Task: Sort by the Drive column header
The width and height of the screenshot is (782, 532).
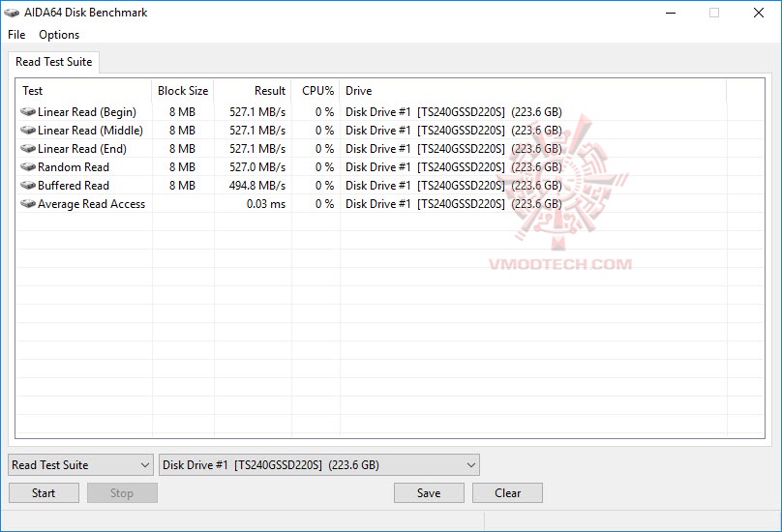Action: pos(532,91)
